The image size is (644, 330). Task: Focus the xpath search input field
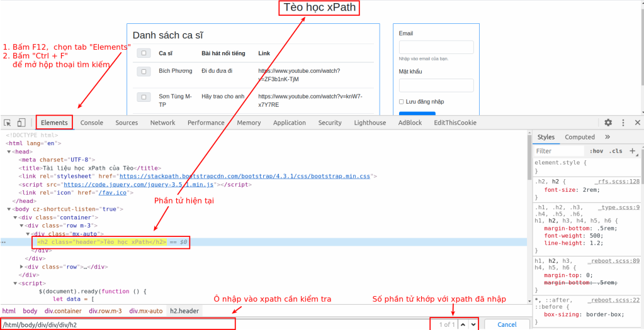point(118,324)
